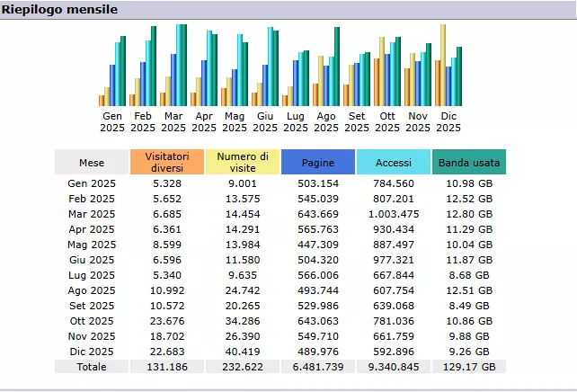The width and height of the screenshot is (577, 392).
Task: Select the 8.49 GB bandwidth cell
Action: (469, 306)
